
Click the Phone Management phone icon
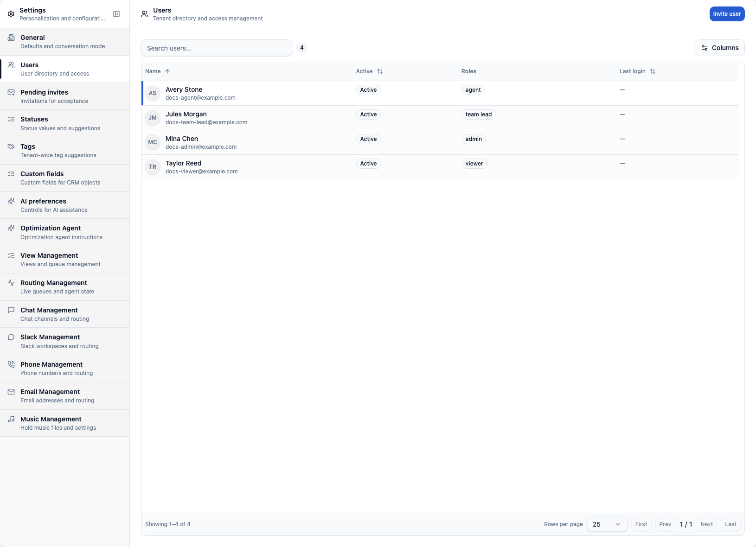click(11, 364)
